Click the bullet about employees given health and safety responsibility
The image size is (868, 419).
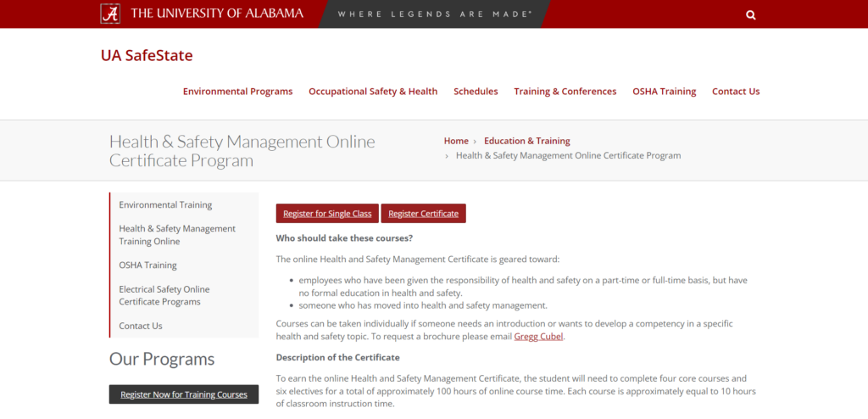coord(523,287)
